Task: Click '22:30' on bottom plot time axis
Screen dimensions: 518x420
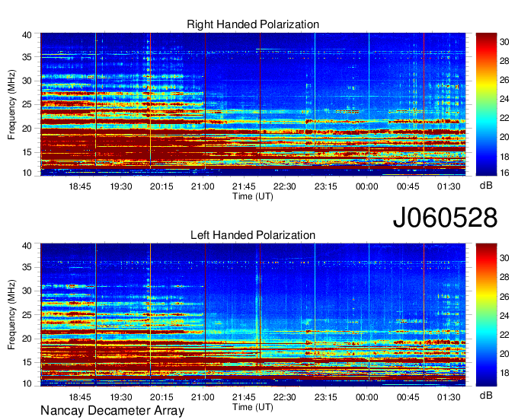Action: [285, 397]
